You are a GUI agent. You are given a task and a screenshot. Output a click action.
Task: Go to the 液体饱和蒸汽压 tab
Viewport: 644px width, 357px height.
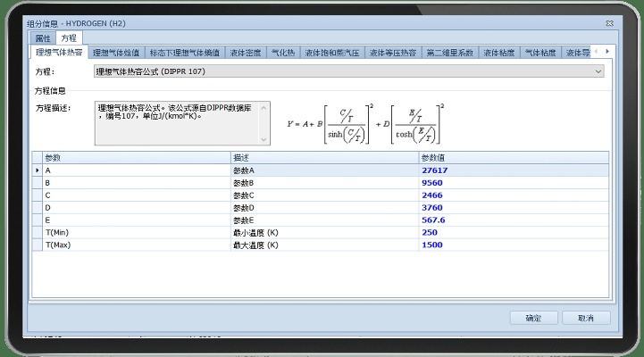331,53
